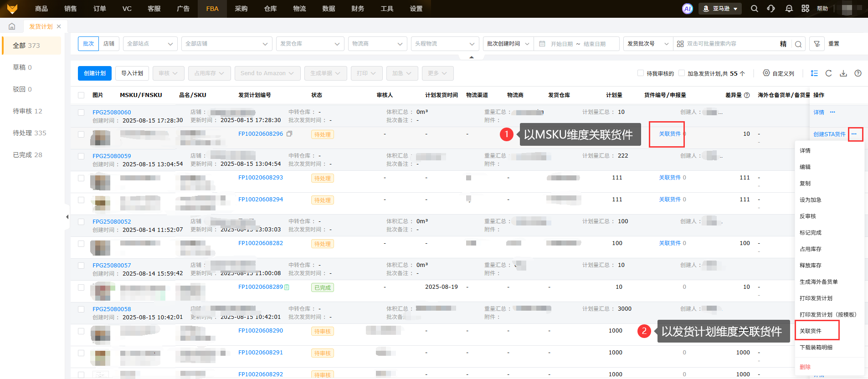The height and width of the screenshot is (379, 868).
Task: Open the 发货仓库 dropdown
Action: [309, 44]
